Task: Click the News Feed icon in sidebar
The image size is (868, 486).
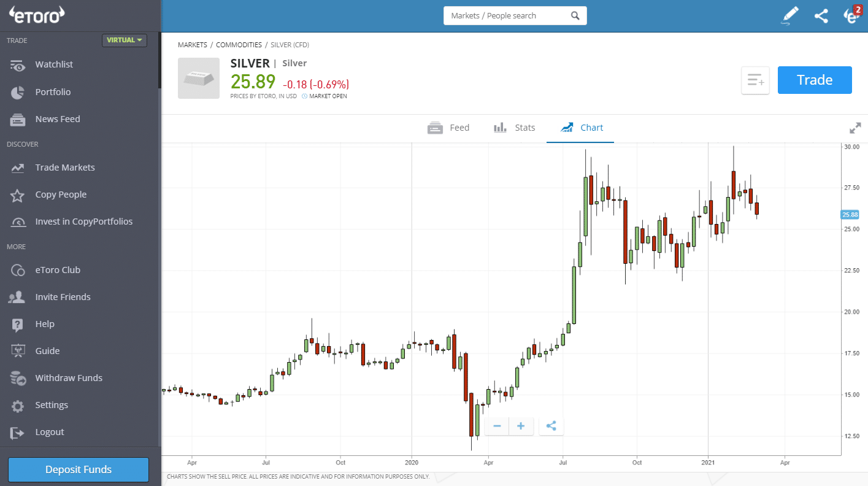Action: click(x=17, y=120)
